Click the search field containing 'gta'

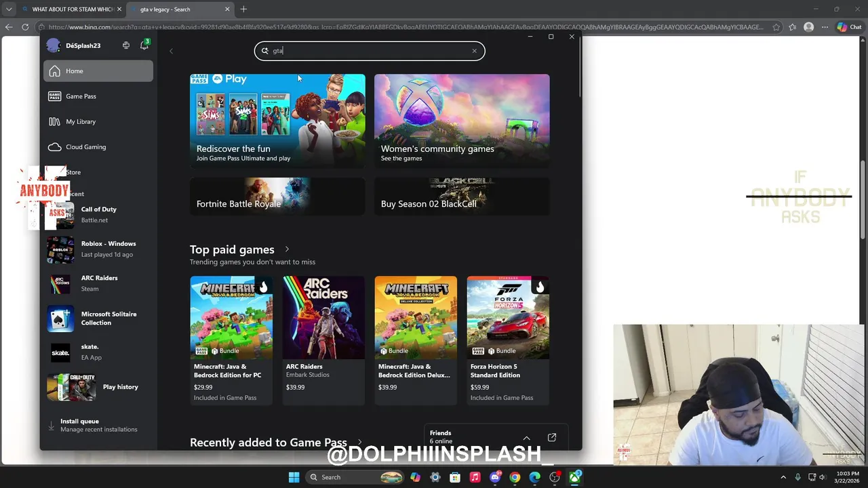pyautogui.click(x=370, y=51)
